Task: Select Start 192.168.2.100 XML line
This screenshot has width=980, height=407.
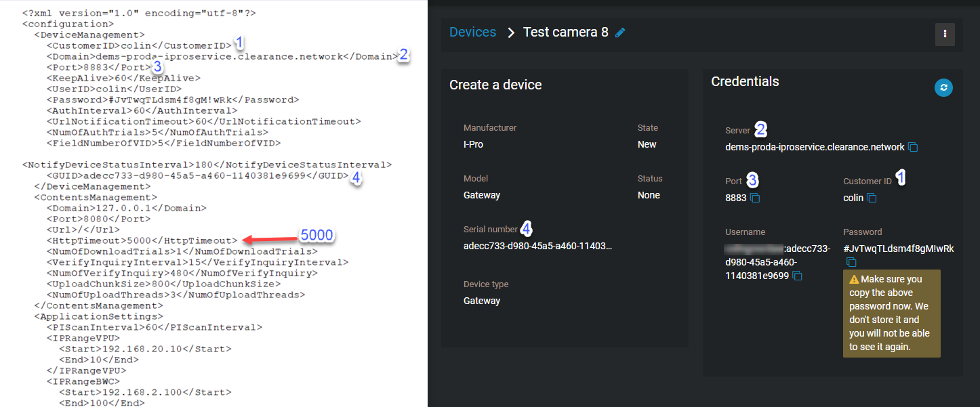Action: point(145,392)
